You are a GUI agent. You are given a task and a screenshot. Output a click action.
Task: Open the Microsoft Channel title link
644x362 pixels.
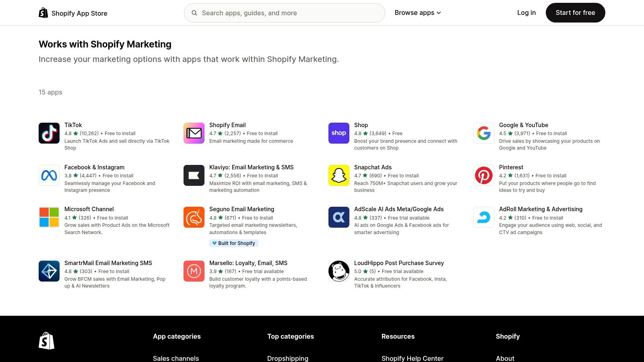[89, 209]
